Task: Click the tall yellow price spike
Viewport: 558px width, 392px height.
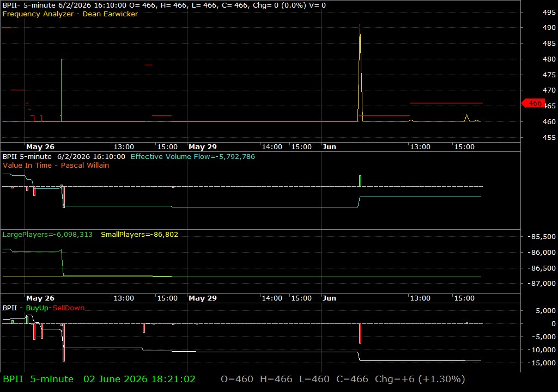Action: coord(360,71)
